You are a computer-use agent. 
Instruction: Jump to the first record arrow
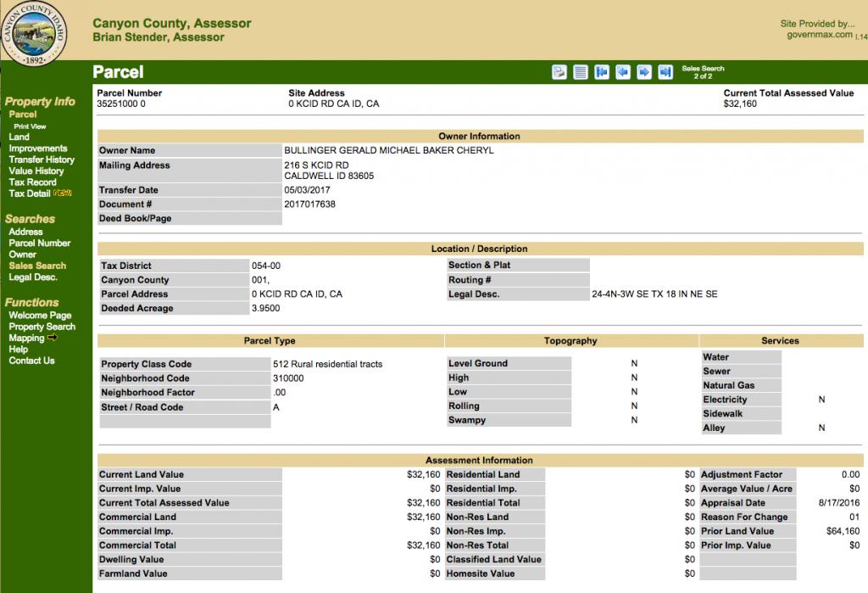click(602, 72)
